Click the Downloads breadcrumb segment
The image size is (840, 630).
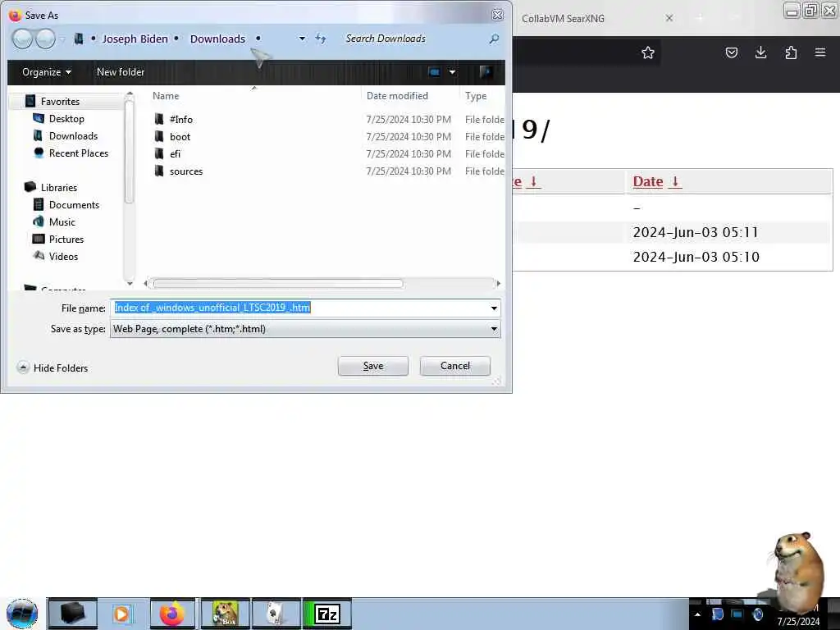(217, 39)
